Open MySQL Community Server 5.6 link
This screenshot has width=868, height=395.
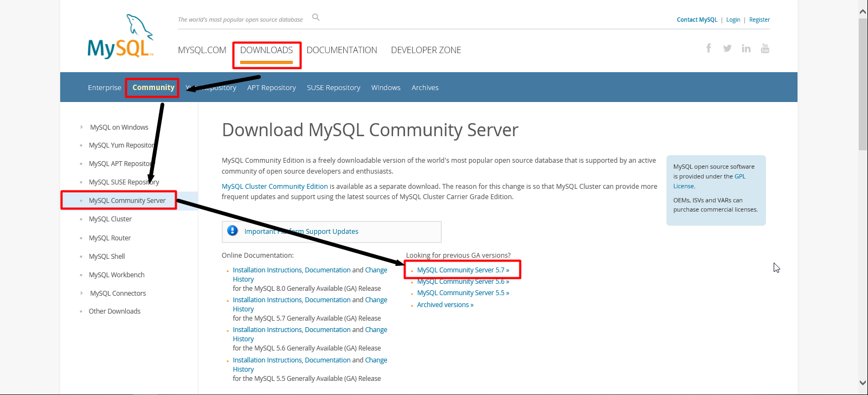point(463,281)
